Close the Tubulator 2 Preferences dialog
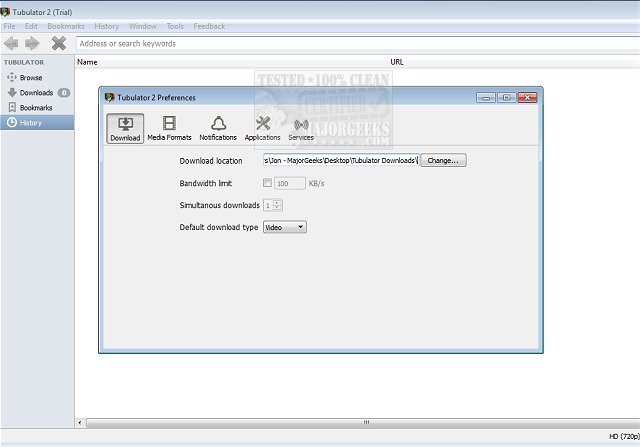The height and width of the screenshot is (447, 640). [x=527, y=98]
